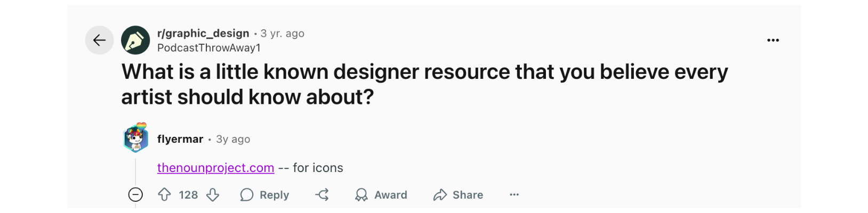This screenshot has width=868, height=213.
Task: Open PodcastThrowAway1's user profile
Action: [x=208, y=48]
